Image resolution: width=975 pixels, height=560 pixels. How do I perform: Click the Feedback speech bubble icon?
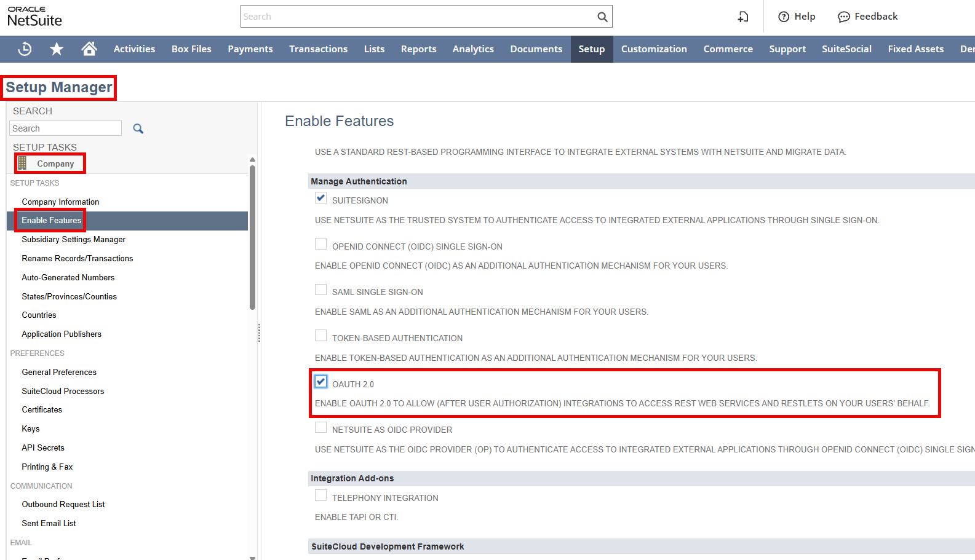[x=844, y=17]
